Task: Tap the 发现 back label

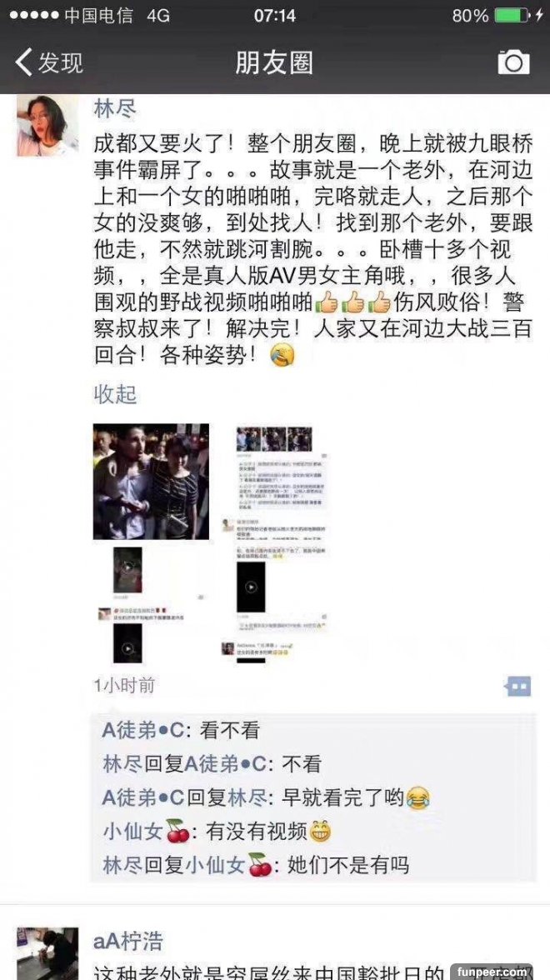Action: (x=60, y=62)
